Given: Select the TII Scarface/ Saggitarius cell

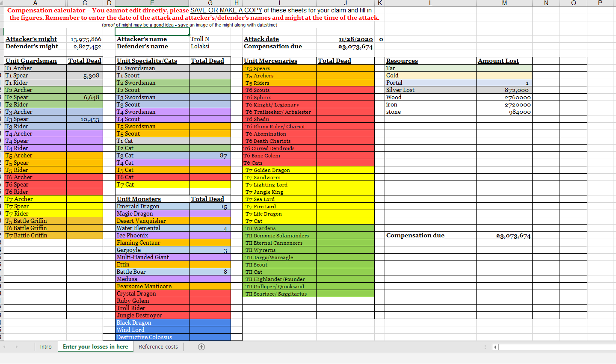Looking at the screenshot, I should [280, 294].
